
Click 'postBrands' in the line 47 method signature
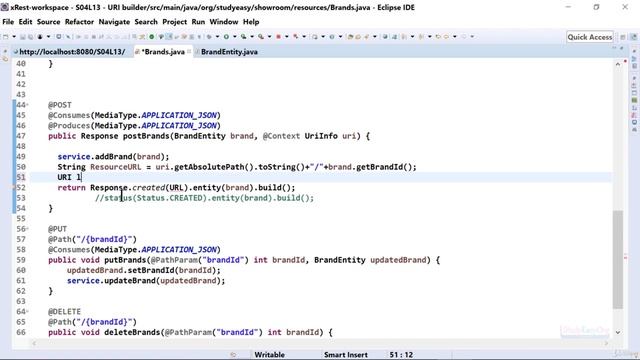tap(146, 136)
